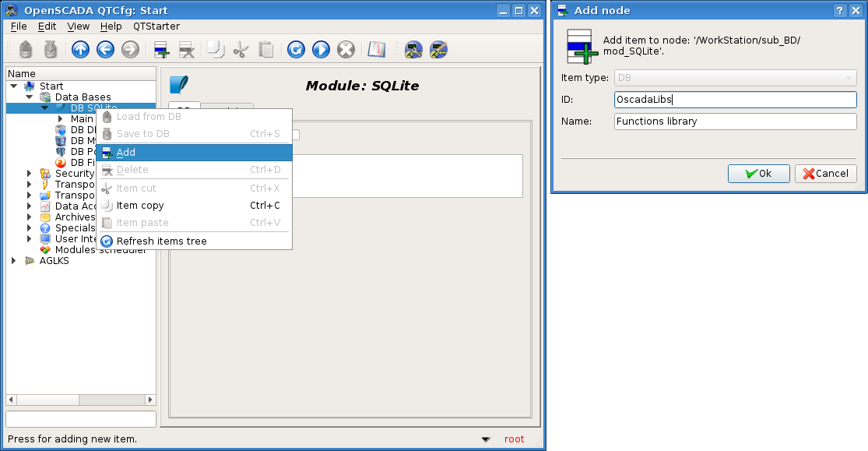Image resolution: width=868 pixels, height=451 pixels.
Task: Expand the AGLKS tree node
Action: pyautogui.click(x=14, y=261)
